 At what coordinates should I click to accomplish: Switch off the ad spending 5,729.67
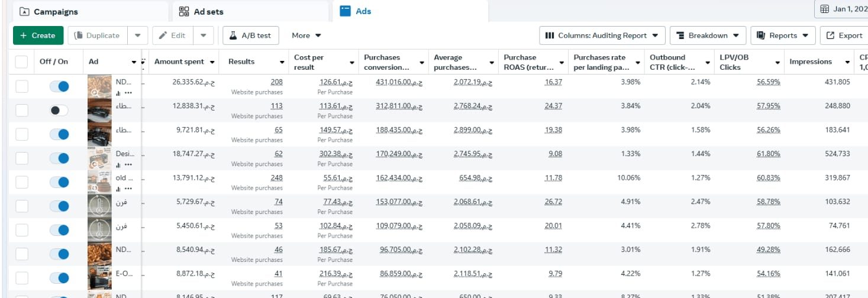pyautogui.click(x=59, y=206)
